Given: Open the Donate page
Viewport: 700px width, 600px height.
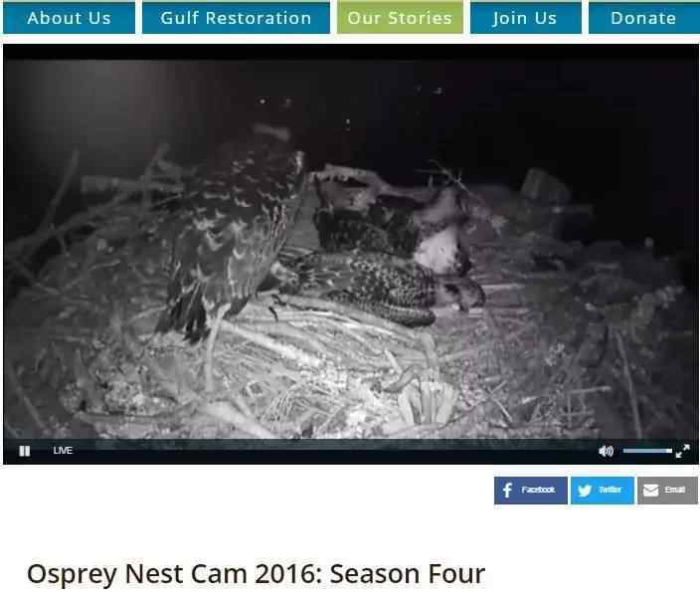Looking at the screenshot, I should coord(643,18).
